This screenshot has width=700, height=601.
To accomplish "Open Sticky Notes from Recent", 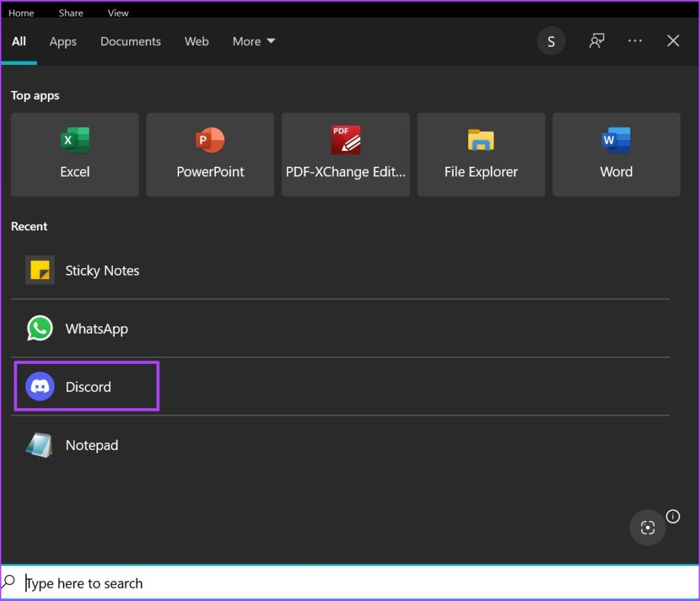I will point(340,270).
